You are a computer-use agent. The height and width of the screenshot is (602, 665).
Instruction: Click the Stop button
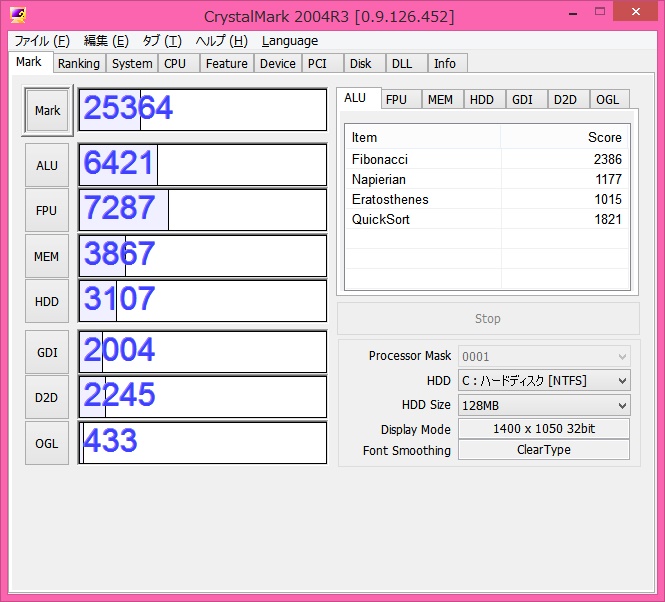(x=488, y=319)
